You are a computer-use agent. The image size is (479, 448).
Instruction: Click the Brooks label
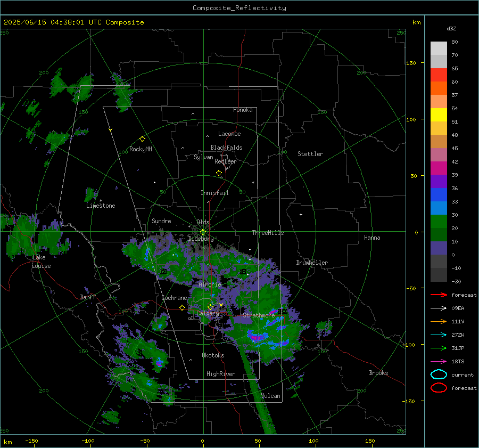(x=378, y=373)
